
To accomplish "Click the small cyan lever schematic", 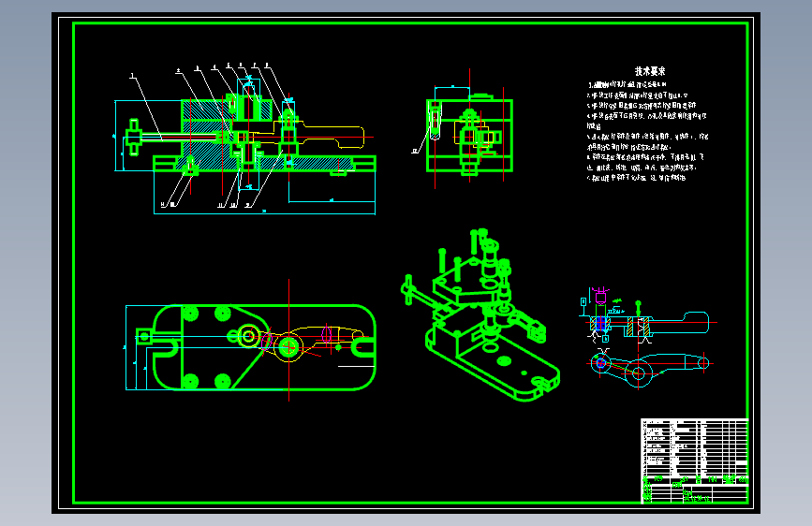I will tap(647, 338).
